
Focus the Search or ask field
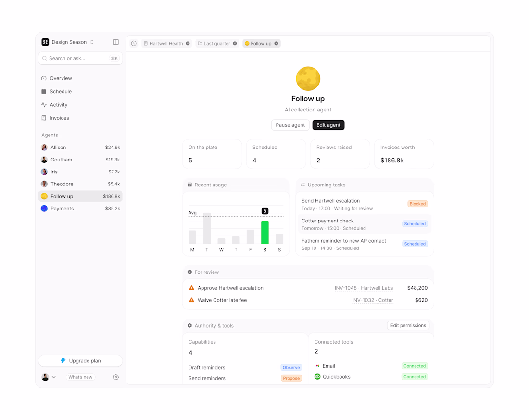(x=80, y=58)
